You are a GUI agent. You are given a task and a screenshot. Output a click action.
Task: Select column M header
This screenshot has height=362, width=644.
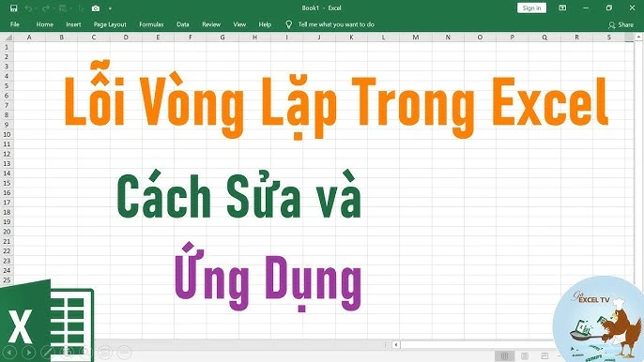pyautogui.click(x=416, y=38)
